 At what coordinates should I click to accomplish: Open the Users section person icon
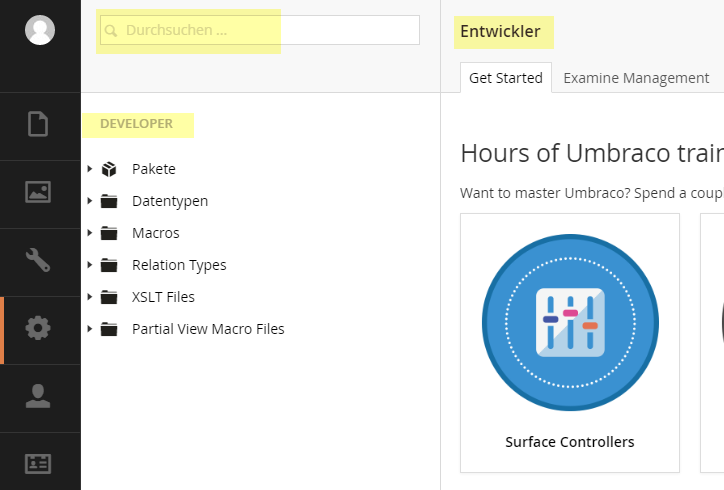(x=38, y=396)
